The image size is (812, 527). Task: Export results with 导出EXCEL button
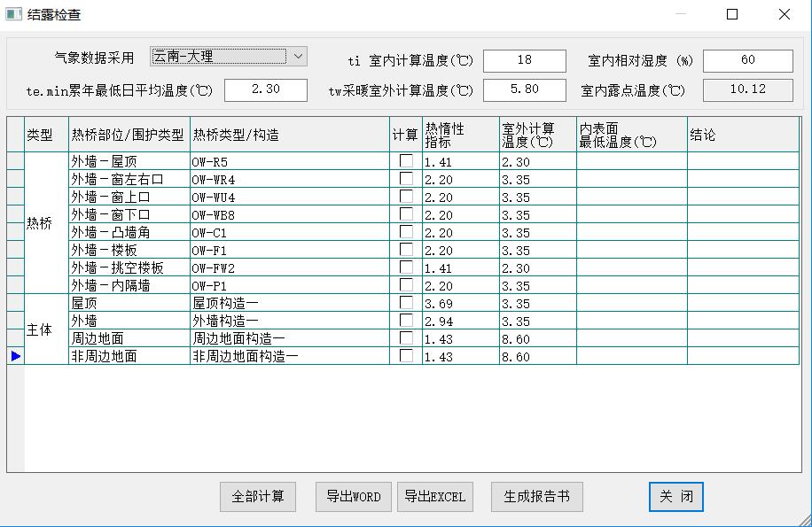(x=434, y=497)
